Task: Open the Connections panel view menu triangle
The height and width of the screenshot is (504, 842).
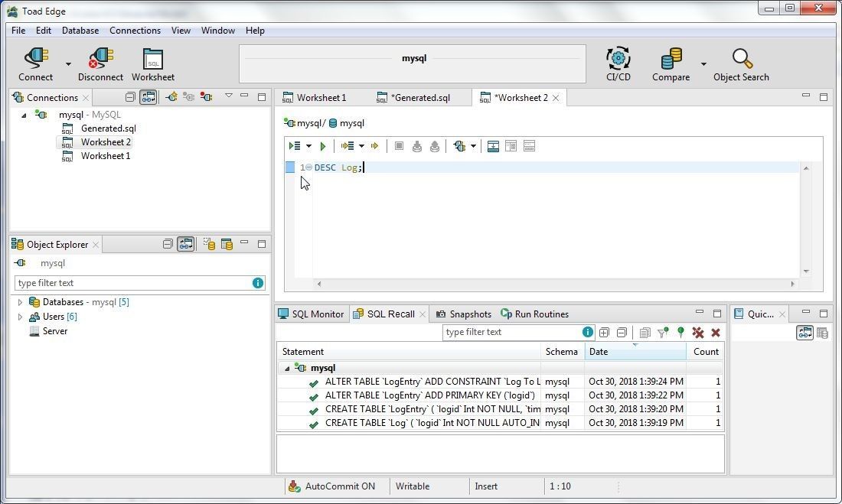Action: tap(229, 96)
